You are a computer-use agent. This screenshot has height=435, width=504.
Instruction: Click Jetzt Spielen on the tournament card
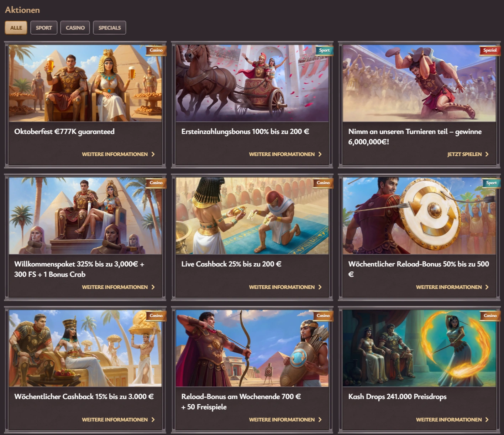464,154
